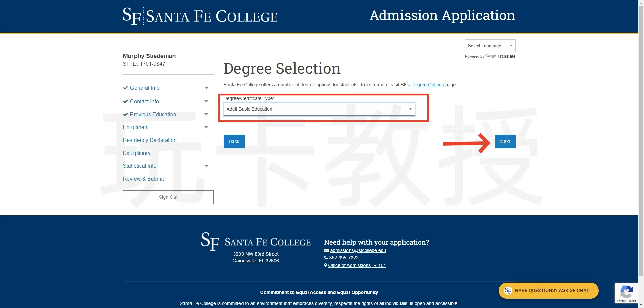Click the Sign Out button
The width and height of the screenshot is (644, 308).
(168, 197)
